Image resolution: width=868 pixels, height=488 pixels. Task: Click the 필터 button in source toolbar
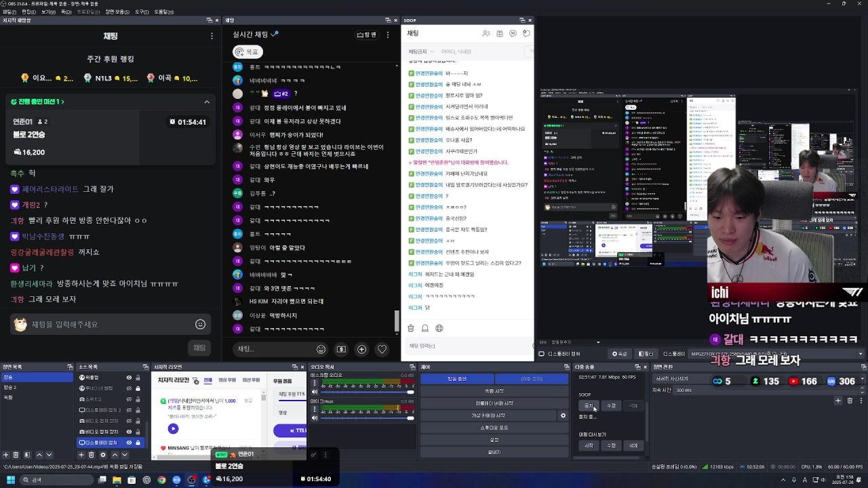(646, 354)
